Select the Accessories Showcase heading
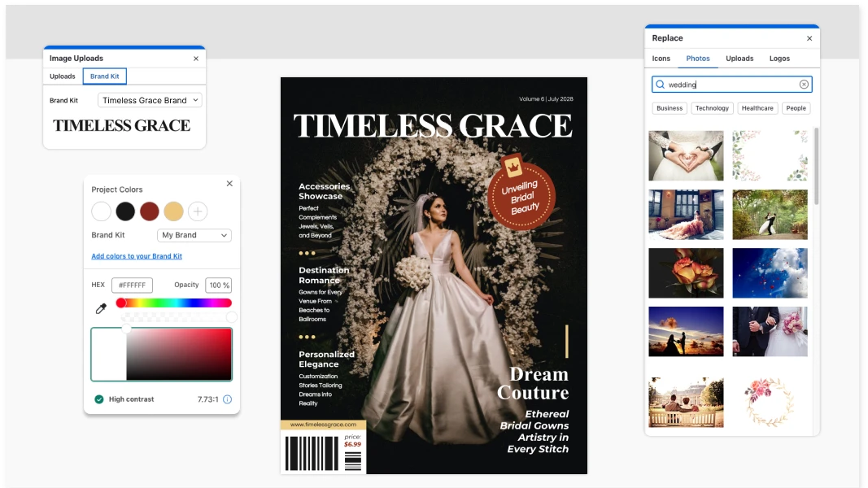 (x=325, y=191)
